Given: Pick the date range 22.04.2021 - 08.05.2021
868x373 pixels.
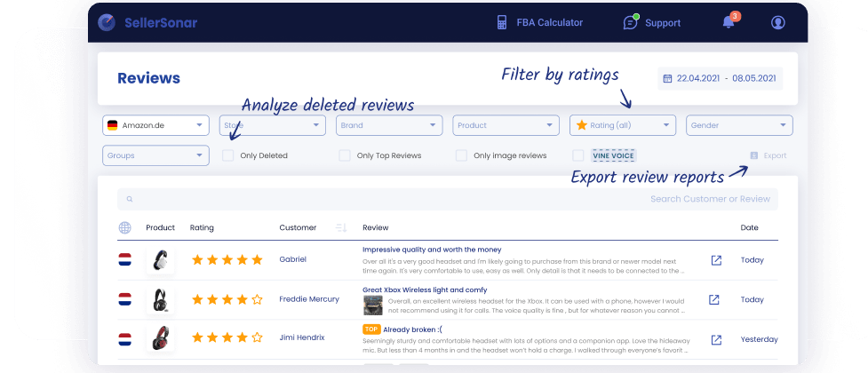Looking at the screenshot, I should [x=720, y=78].
